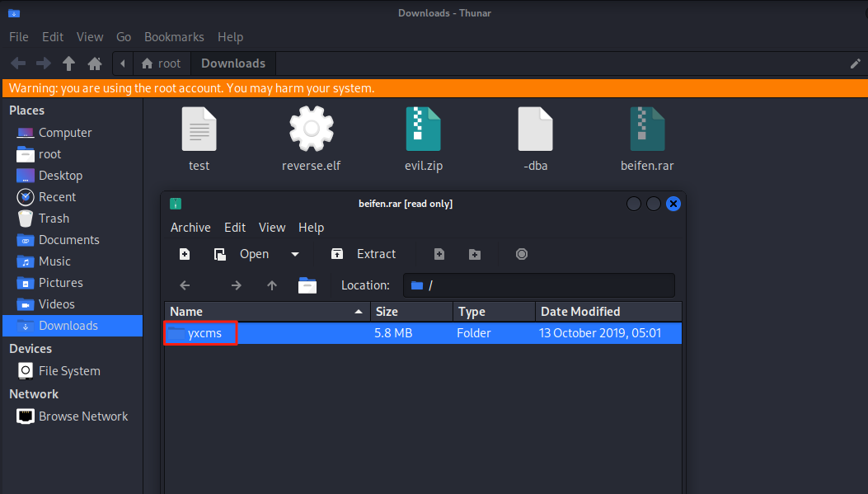
Task: Sort by Size column header
Action: click(412, 312)
